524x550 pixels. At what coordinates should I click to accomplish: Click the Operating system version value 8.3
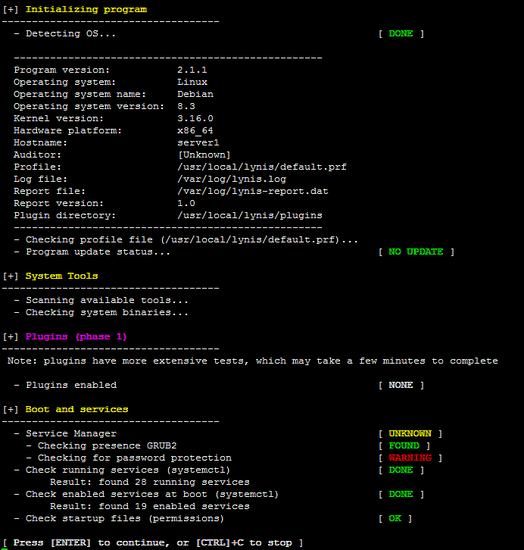186,106
